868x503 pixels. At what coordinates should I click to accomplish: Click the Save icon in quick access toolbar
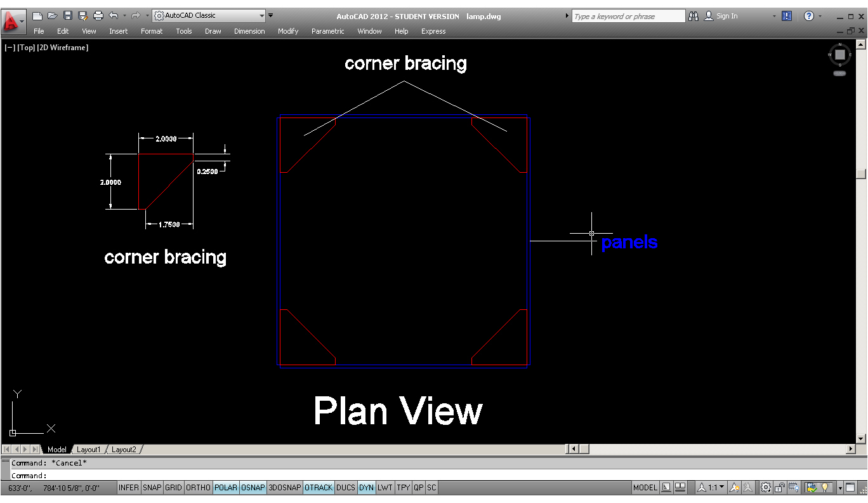(68, 16)
